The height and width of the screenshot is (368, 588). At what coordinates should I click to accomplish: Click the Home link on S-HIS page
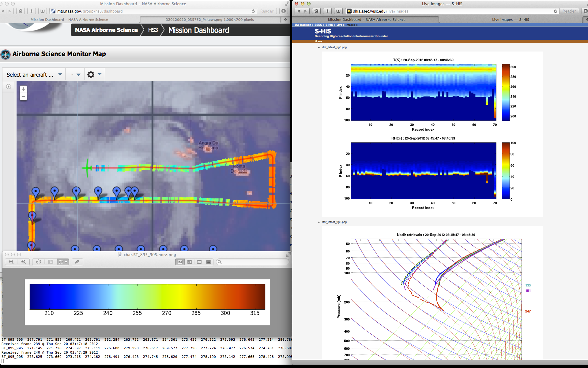pyautogui.click(x=318, y=41)
